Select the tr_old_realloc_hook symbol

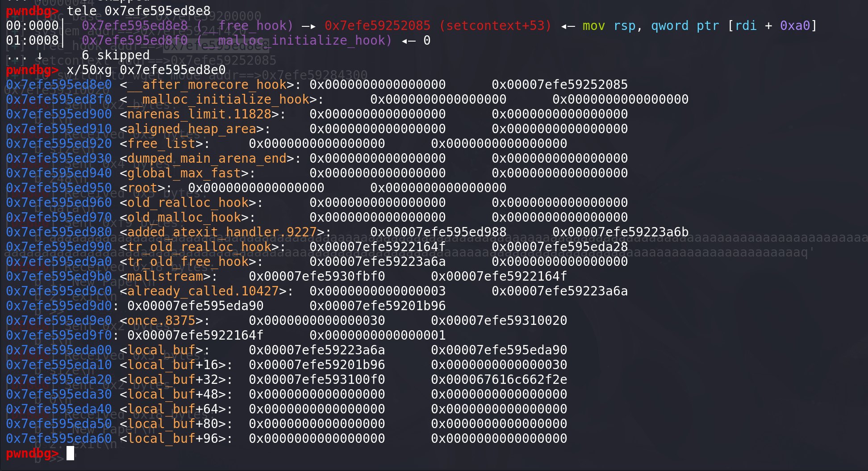tap(200, 247)
